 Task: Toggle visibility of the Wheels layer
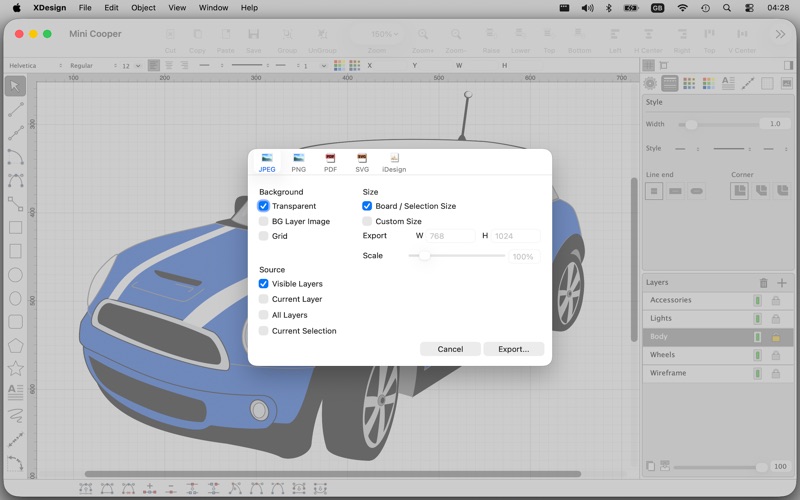[758, 355]
